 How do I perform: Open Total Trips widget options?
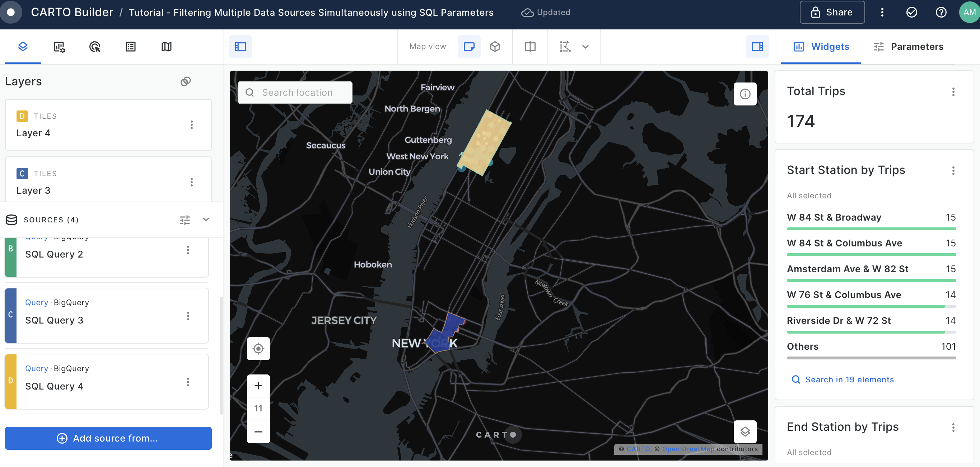coord(953,91)
